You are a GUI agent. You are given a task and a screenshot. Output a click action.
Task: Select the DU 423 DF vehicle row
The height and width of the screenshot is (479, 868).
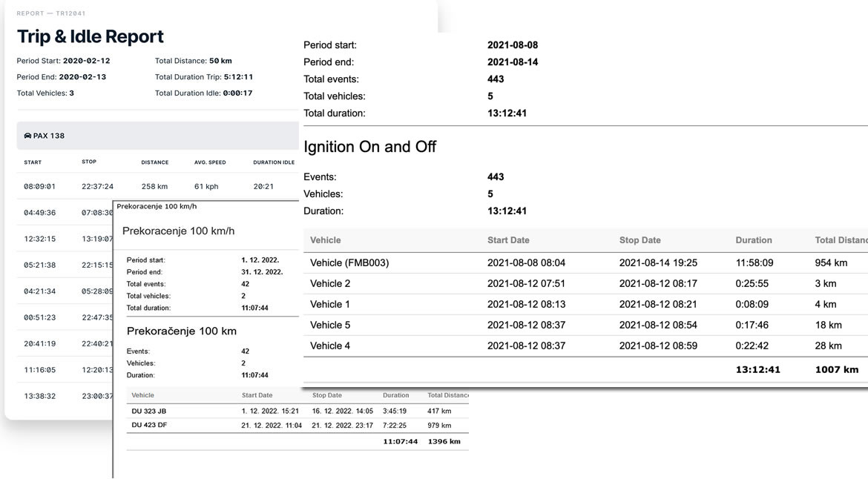[297, 426]
